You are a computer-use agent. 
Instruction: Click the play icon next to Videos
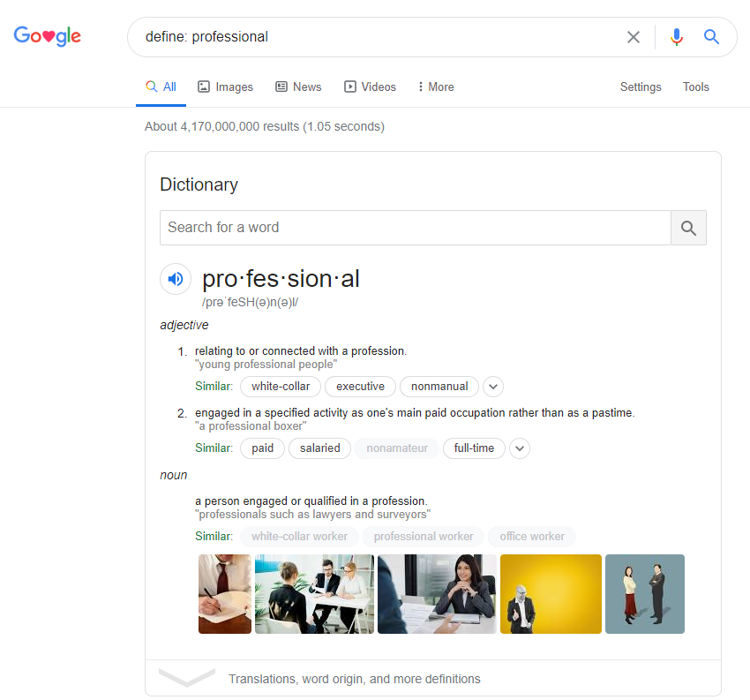pyautogui.click(x=351, y=87)
